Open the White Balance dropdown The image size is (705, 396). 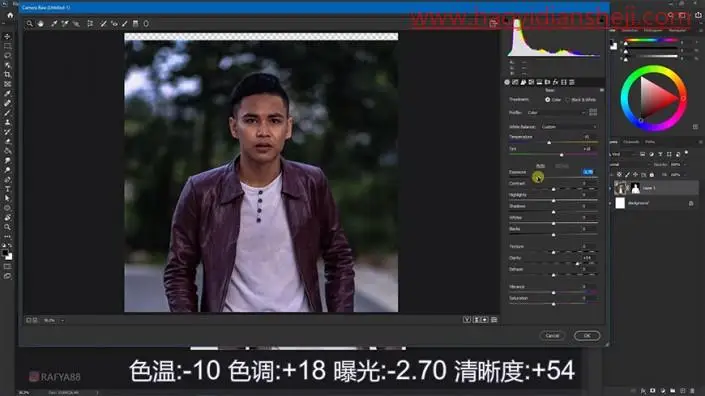click(x=569, y=127)
